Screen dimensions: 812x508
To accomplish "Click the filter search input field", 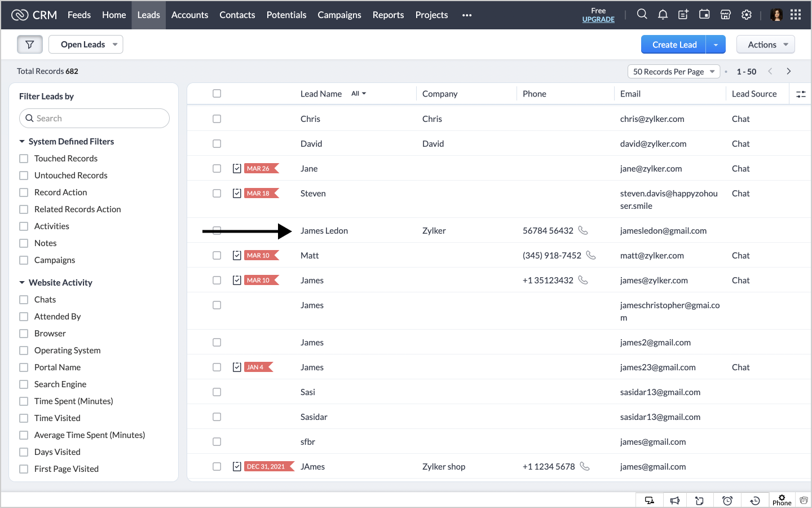I will pyautogui.click(x=94, y=118).
